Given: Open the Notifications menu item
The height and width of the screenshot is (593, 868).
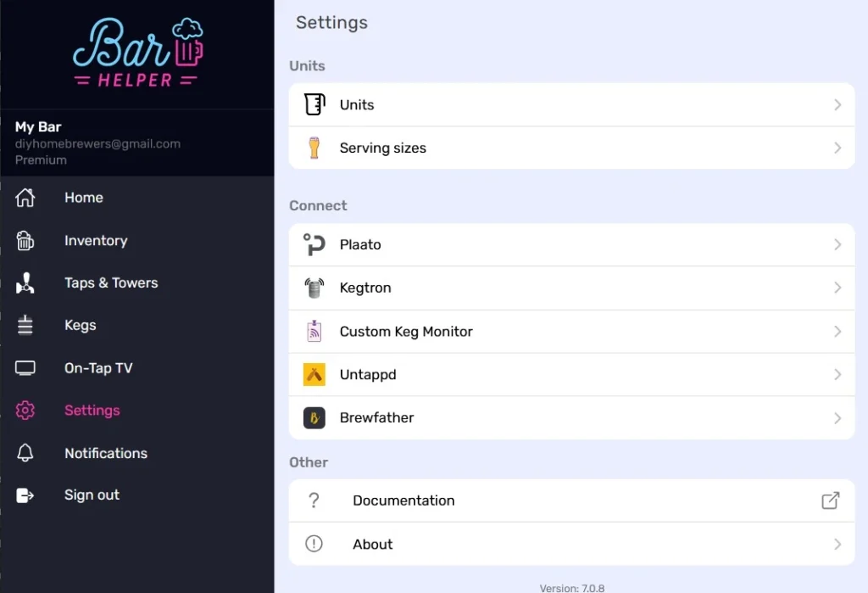Looking at the screenshot, I should (x=106, y=453).
